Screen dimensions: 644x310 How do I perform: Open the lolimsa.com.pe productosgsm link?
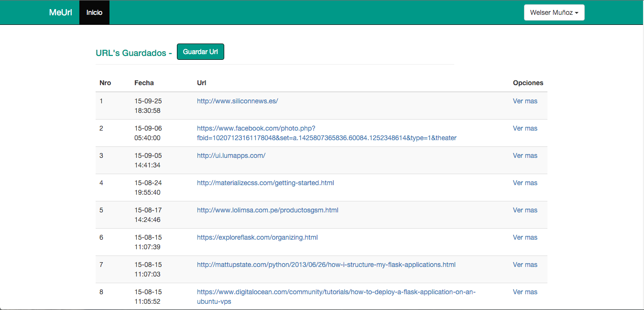tap(268, 210)
